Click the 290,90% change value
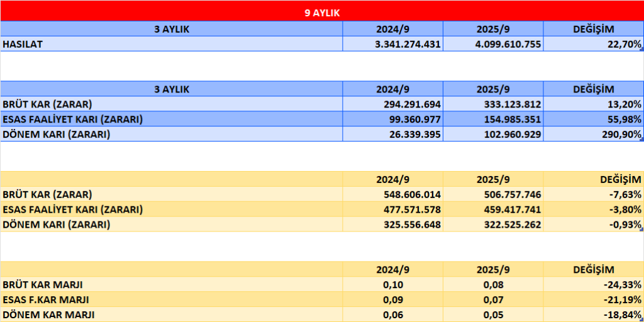The image size is (644, 322). tap(622, 135)
